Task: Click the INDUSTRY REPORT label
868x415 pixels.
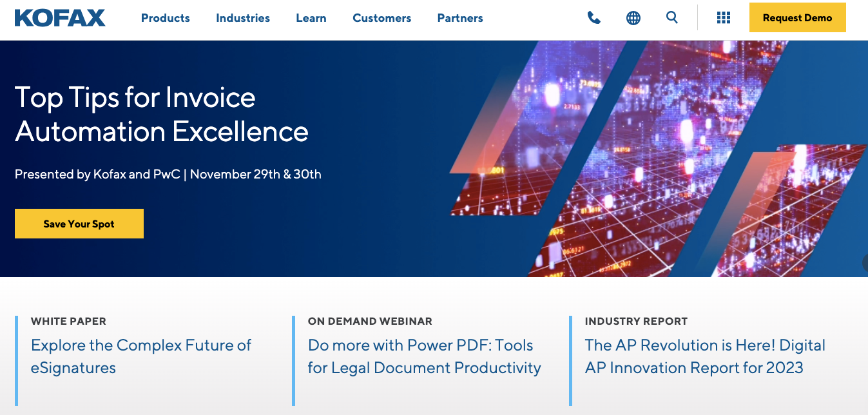Action: [636, 321]
